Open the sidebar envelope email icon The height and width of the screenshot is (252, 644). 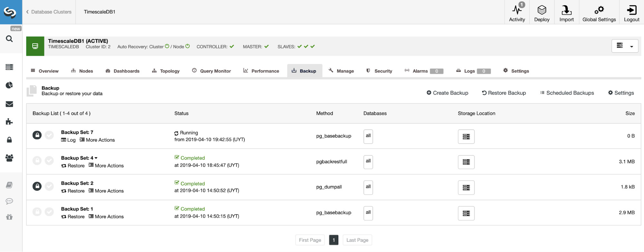tap(9, 104)
